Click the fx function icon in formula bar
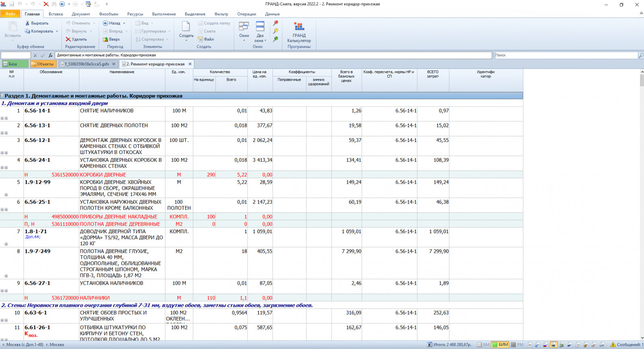Image resolution: width=644 pixels, height=349 pixels. 50,55
